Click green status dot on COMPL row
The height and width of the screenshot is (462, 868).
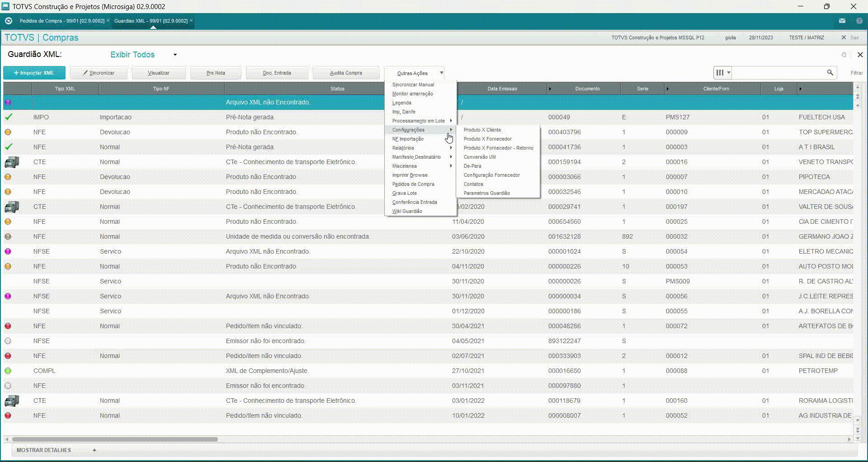coord(8,371)
